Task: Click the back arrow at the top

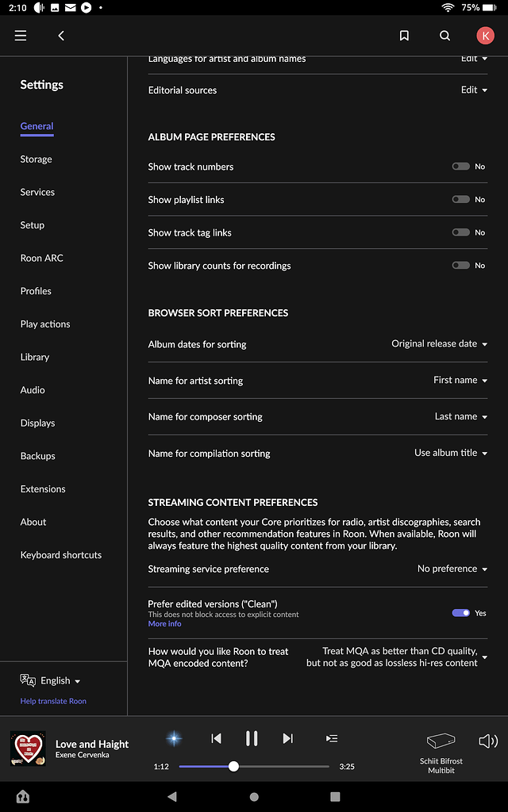Action: coord(60,35)
